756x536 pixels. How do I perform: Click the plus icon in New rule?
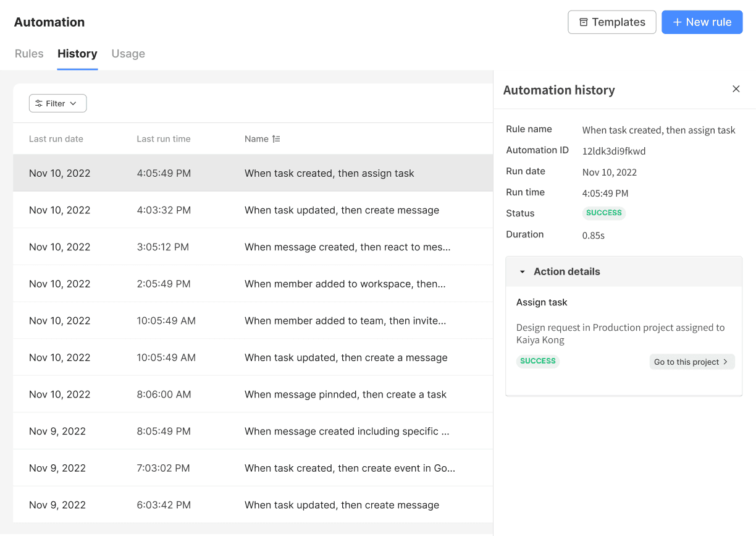coord(677,22)
